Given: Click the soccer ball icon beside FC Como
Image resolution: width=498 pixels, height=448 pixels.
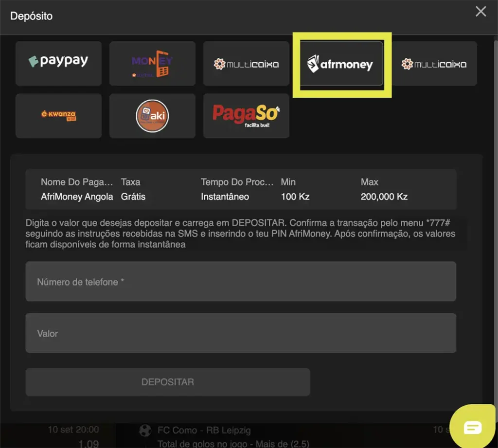Looking at the screenshot, I should pos(145,430).
